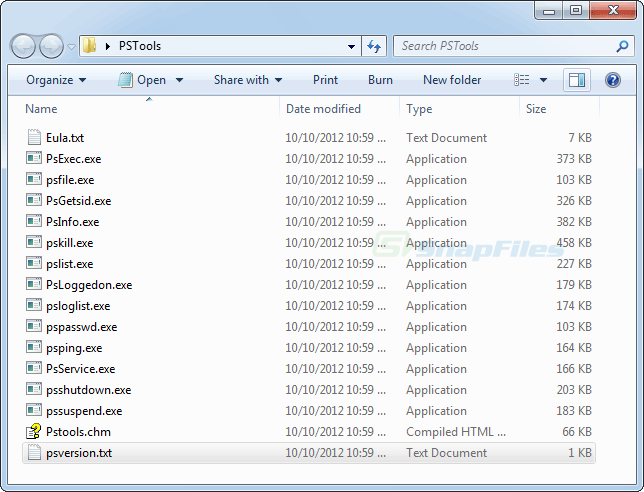Click the pssuspend.exe file name

click(84, 411)
